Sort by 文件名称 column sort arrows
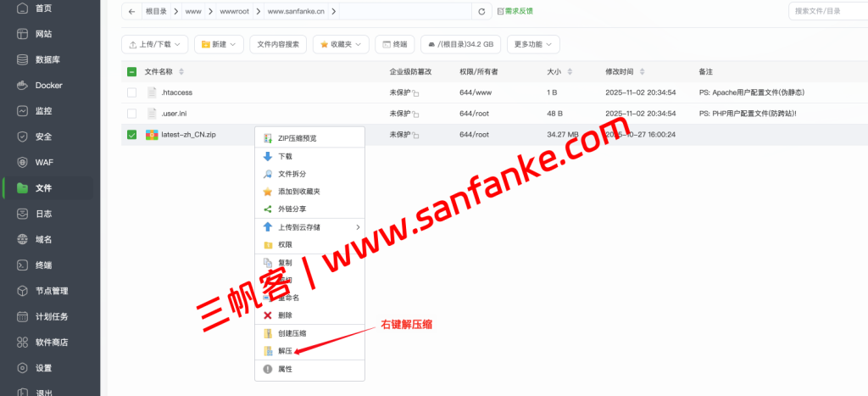This screenshot has height=396, width=868. click(x=181, y=72)
